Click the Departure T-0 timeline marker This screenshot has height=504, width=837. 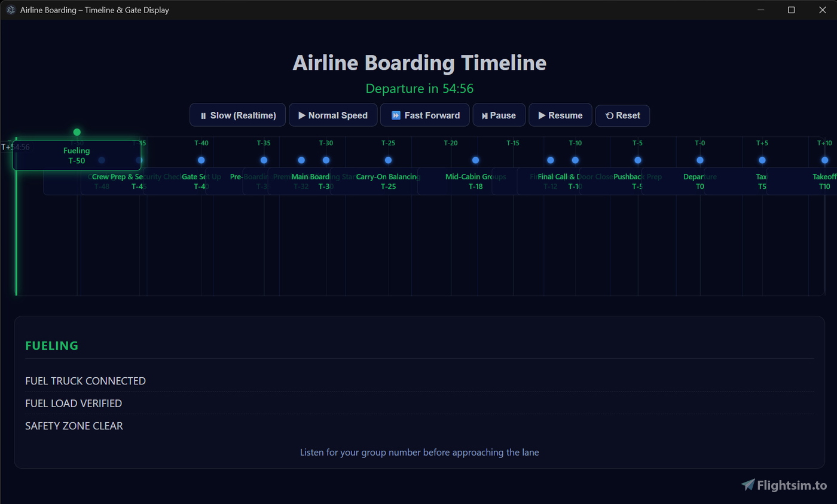pyautogui.click(x=699, y=160)
